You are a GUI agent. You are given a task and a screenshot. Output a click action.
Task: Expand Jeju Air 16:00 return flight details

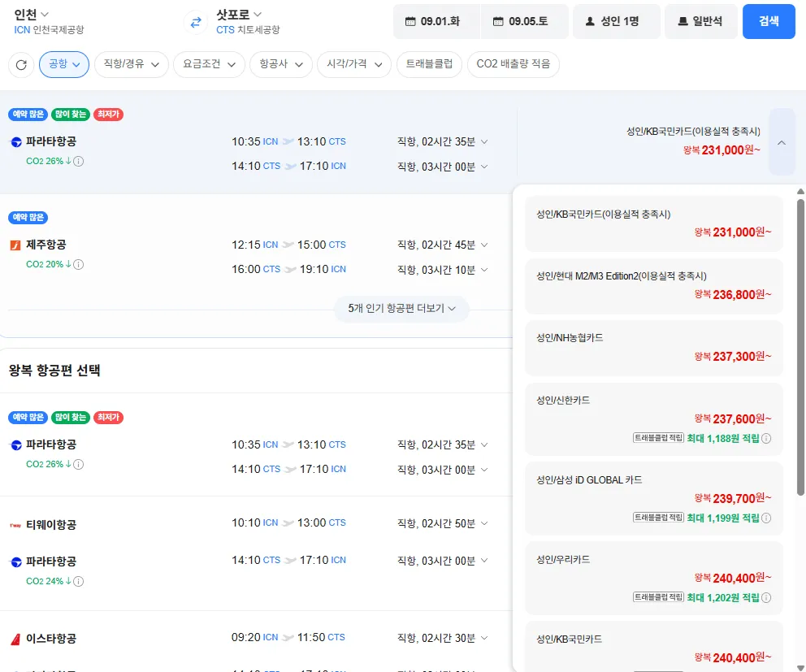point(484,270)
